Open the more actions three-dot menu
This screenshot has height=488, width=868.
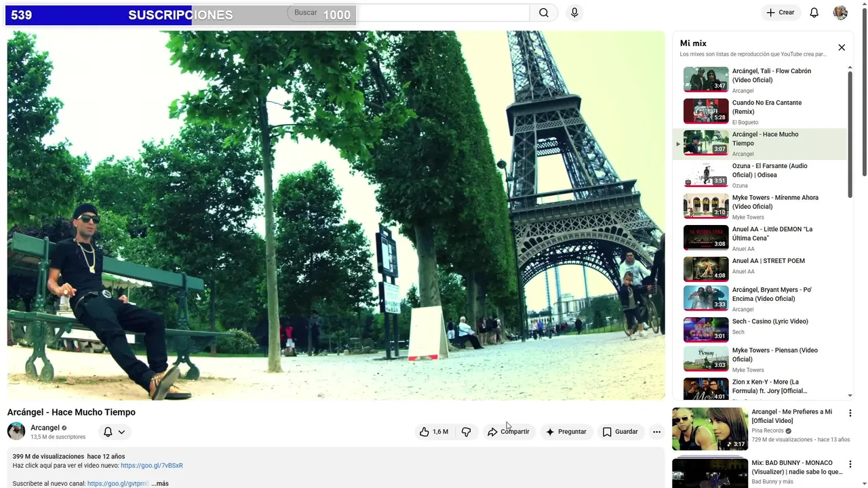point(656,432)
